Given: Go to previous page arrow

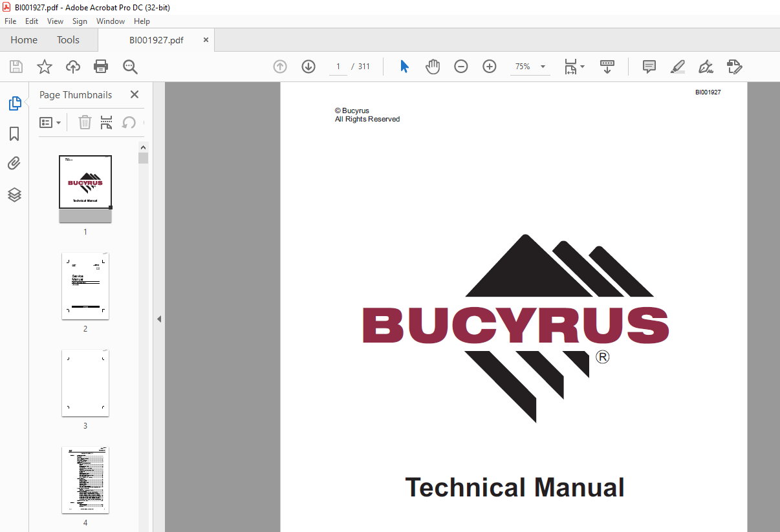Looking at the screenshot, I should pyautogui.click(x=280, y=67).
